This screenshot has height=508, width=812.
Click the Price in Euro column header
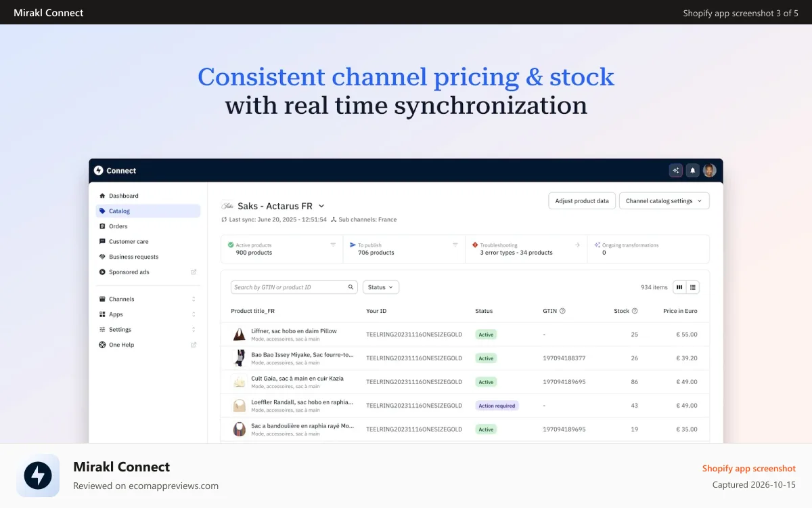680,311
